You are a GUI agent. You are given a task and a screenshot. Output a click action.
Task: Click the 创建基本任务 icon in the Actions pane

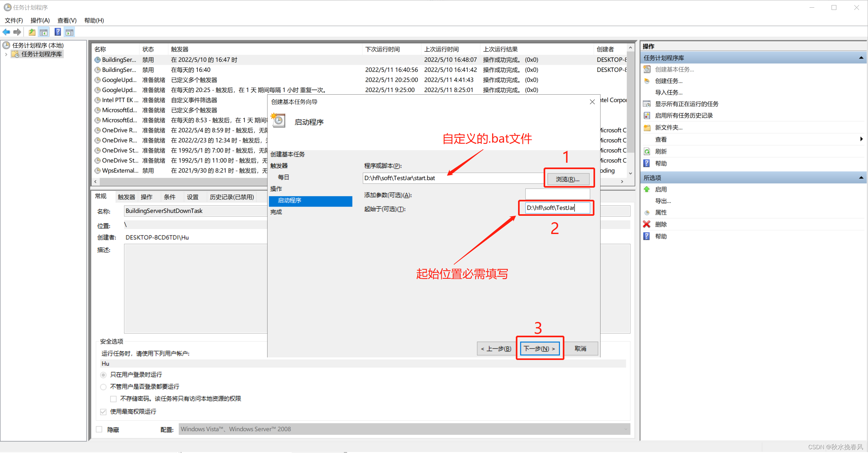(647, 69)
